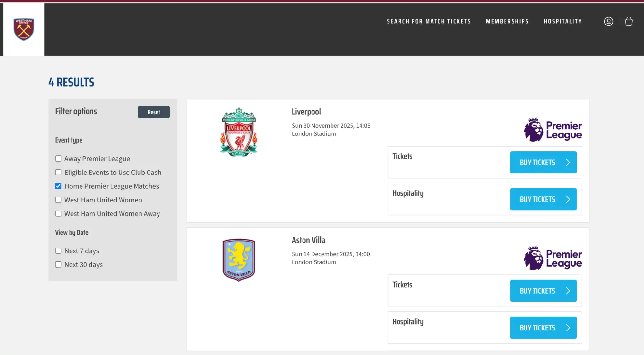Click the Aston Villa club crest
Screen dimensions: 644x355
pos(238,260)
